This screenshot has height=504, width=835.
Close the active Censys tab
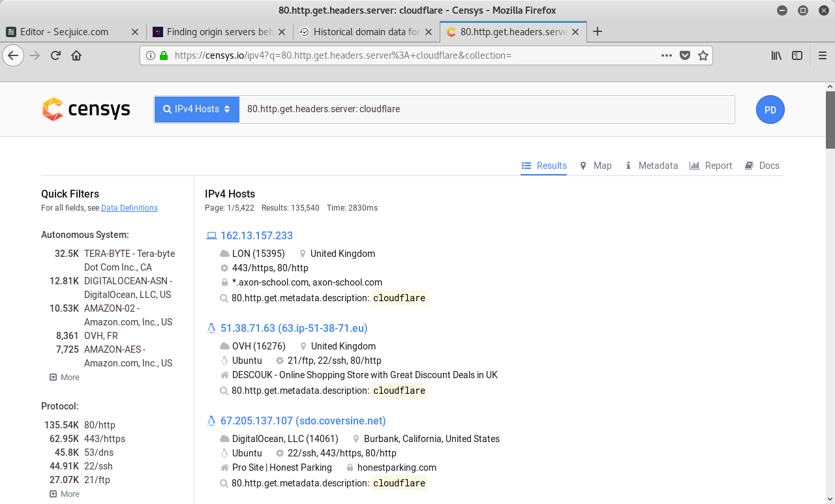click(575, 31)
